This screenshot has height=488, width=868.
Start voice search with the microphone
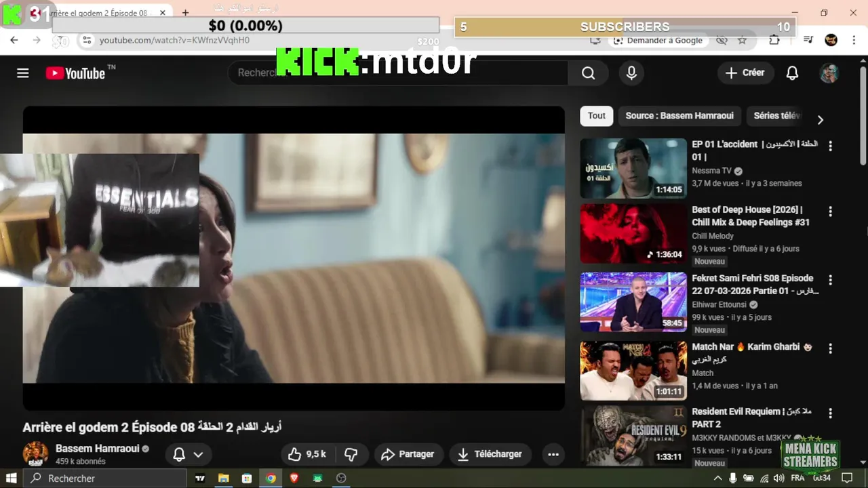click(631, 73)
